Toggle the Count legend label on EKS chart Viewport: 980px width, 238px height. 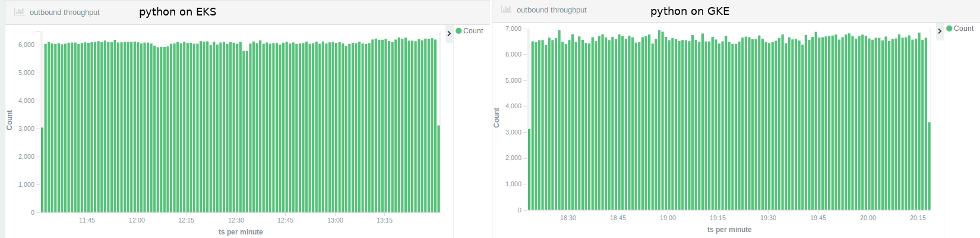473,31
